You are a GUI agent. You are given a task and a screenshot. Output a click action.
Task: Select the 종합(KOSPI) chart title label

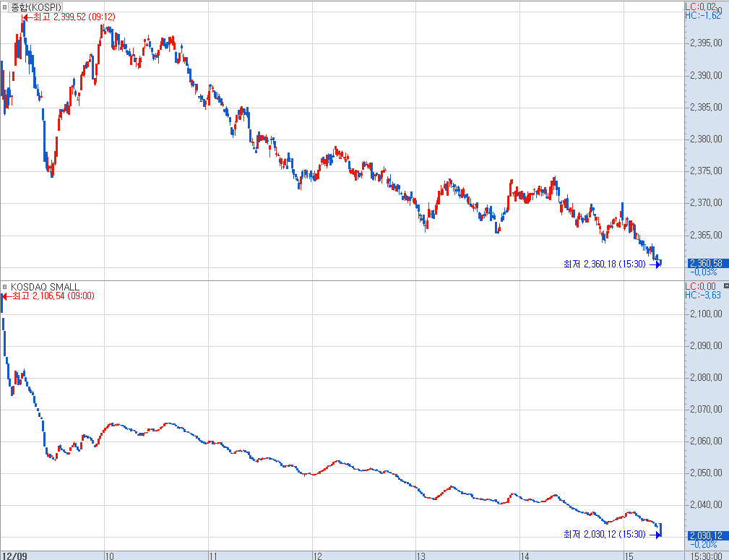[36, 7]
